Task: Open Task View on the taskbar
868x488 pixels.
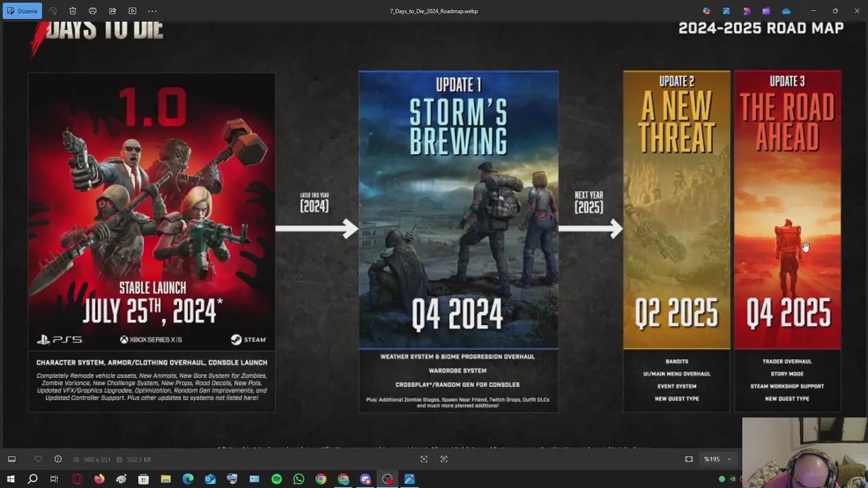Action: (x=54, y=479)
